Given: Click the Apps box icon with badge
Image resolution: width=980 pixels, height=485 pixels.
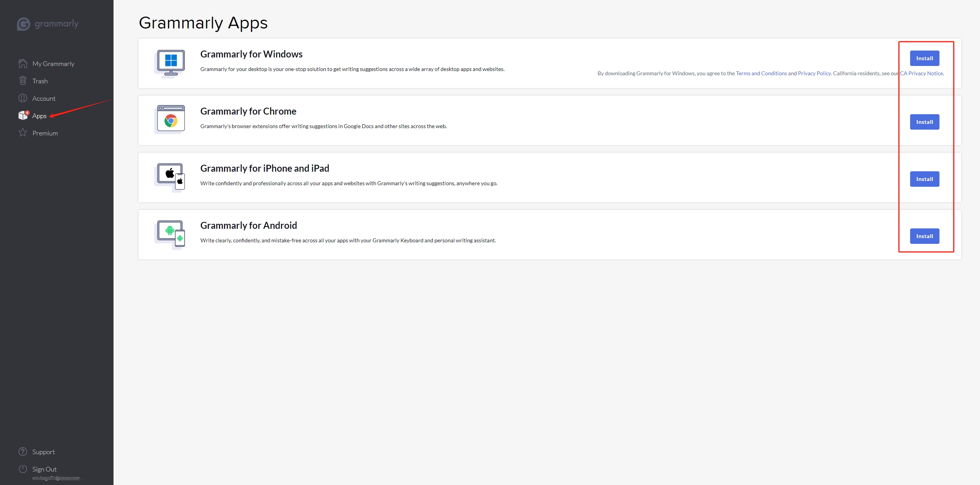Looking at the screenshot, I should click(24, 115).
